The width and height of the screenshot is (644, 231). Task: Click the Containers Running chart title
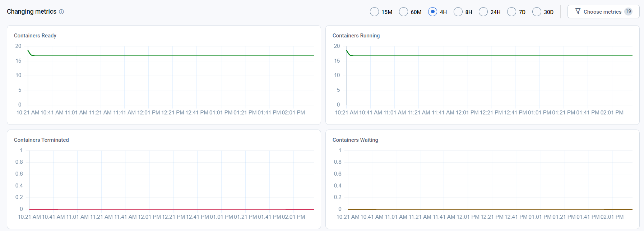(356, 36)
